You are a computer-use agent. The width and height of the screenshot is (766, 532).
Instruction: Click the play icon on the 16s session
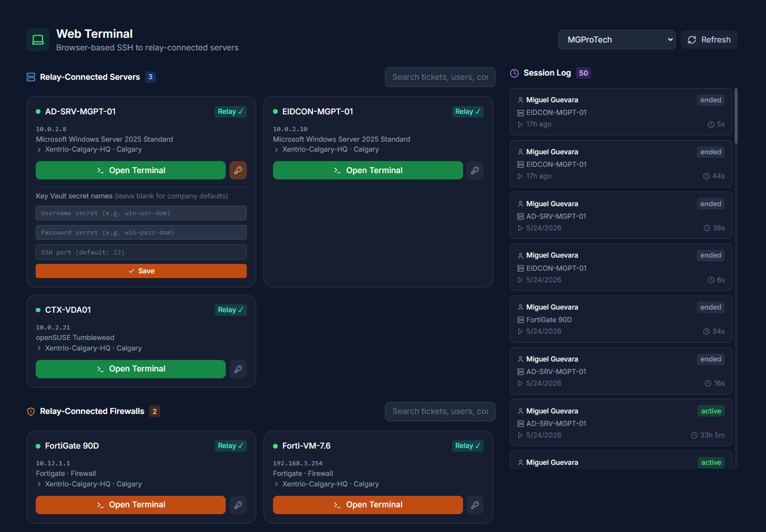pyautogui.click(x=520, y=384)
